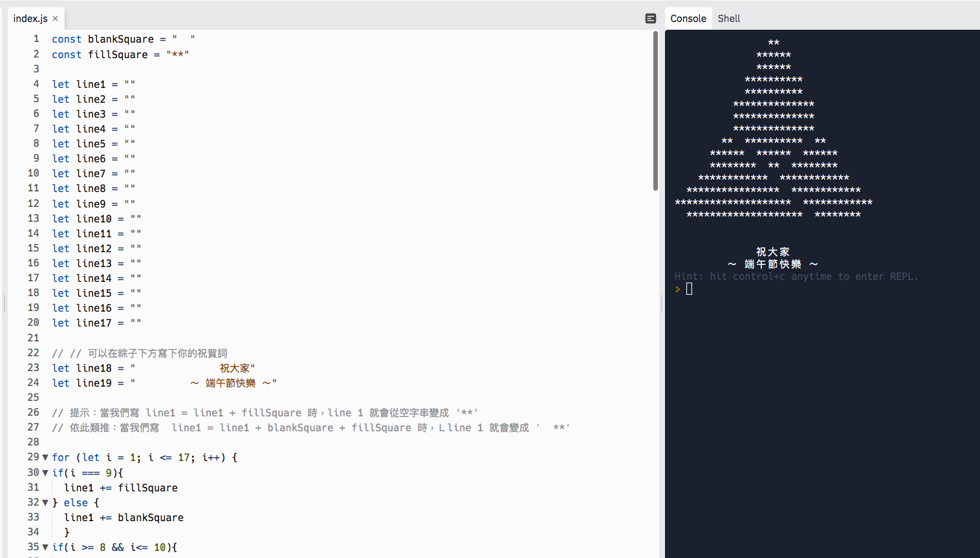Collapse the else block at line 32
The image size is (980, 558).
point(45,502)
